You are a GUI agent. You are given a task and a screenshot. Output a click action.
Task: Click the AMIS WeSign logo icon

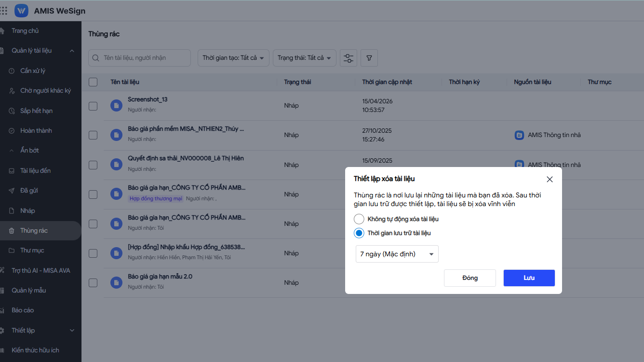coord(22,11)
